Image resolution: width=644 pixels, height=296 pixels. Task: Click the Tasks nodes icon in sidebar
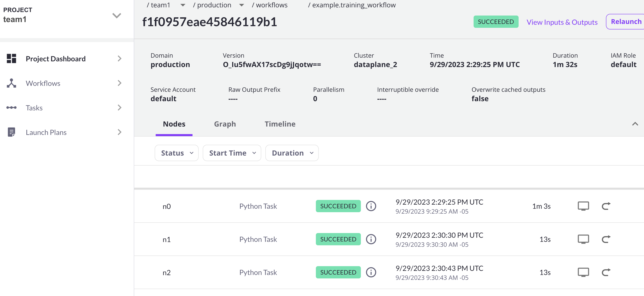tap(11, 108)
